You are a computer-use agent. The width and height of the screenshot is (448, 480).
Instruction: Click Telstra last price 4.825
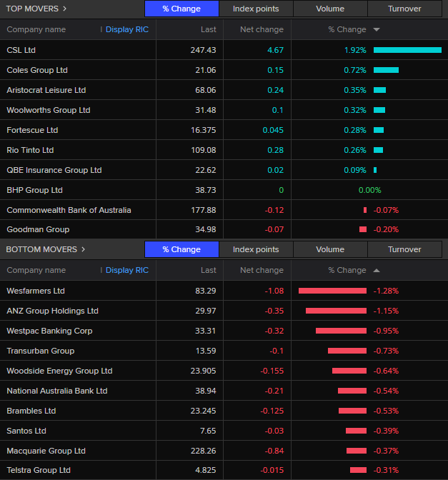click(206, 470)
